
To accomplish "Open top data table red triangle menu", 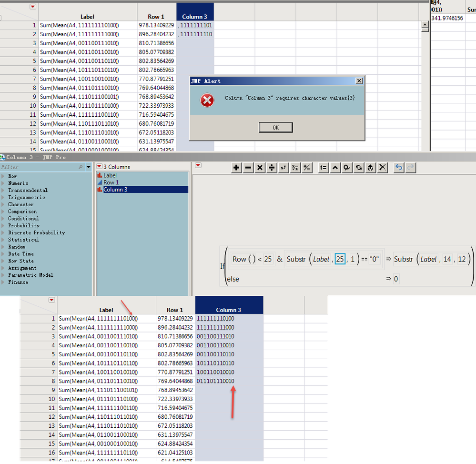I will pyautogui.click(x=33, y=7).
